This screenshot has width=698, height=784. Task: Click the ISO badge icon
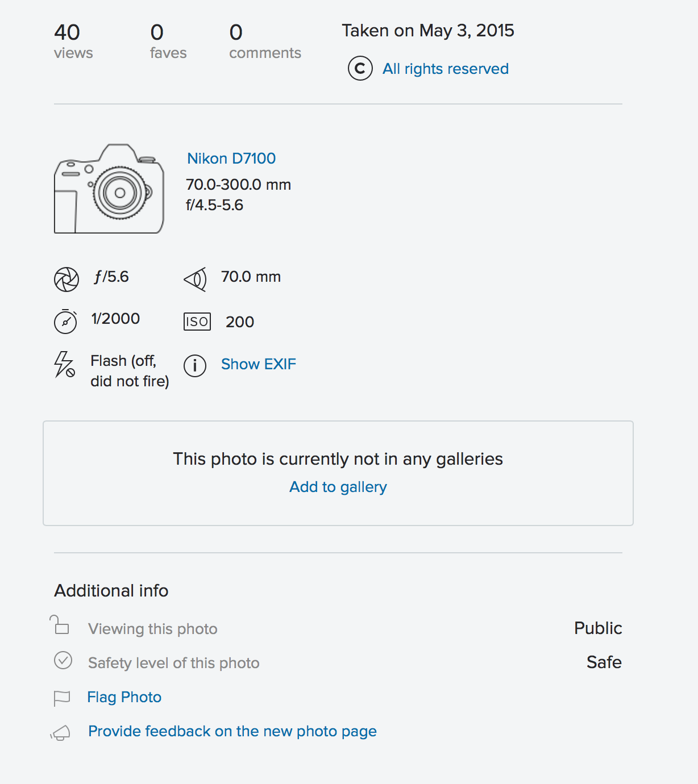tap(197, 322)
